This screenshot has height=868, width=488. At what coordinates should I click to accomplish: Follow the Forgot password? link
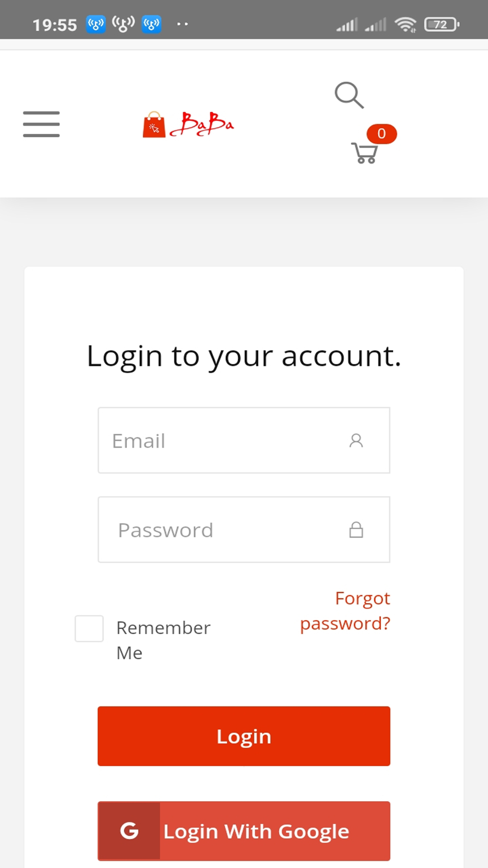(x=346, y=611)
